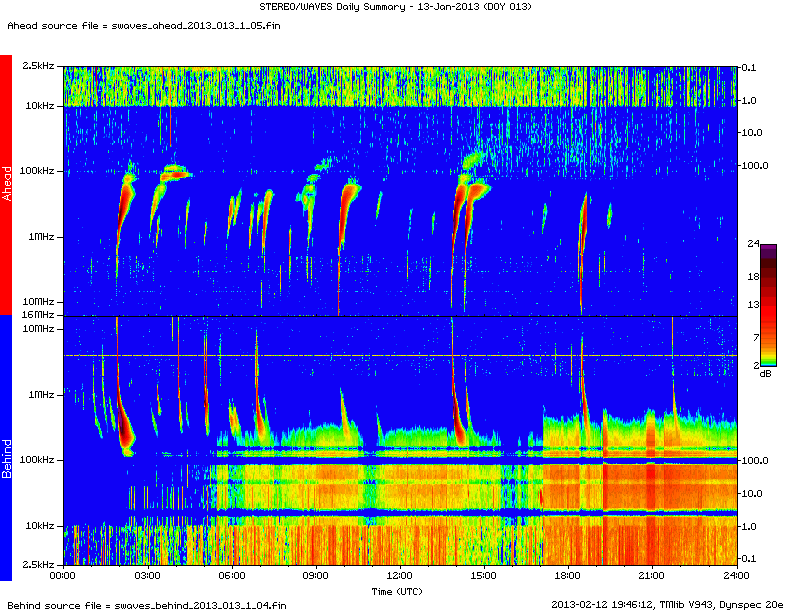
Task: Click the 100kHz label on Behind panel
Action: click(x=39, y=460)
